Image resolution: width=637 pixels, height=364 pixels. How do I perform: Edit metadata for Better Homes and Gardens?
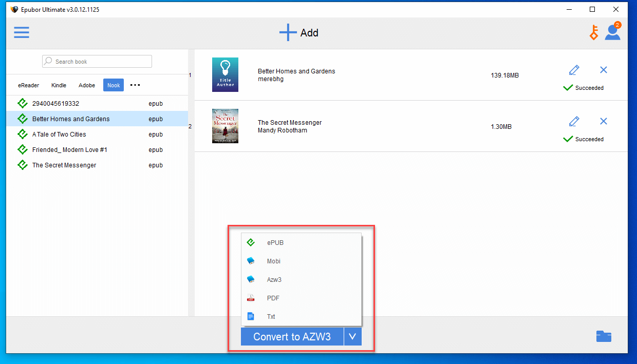point(574,70)
